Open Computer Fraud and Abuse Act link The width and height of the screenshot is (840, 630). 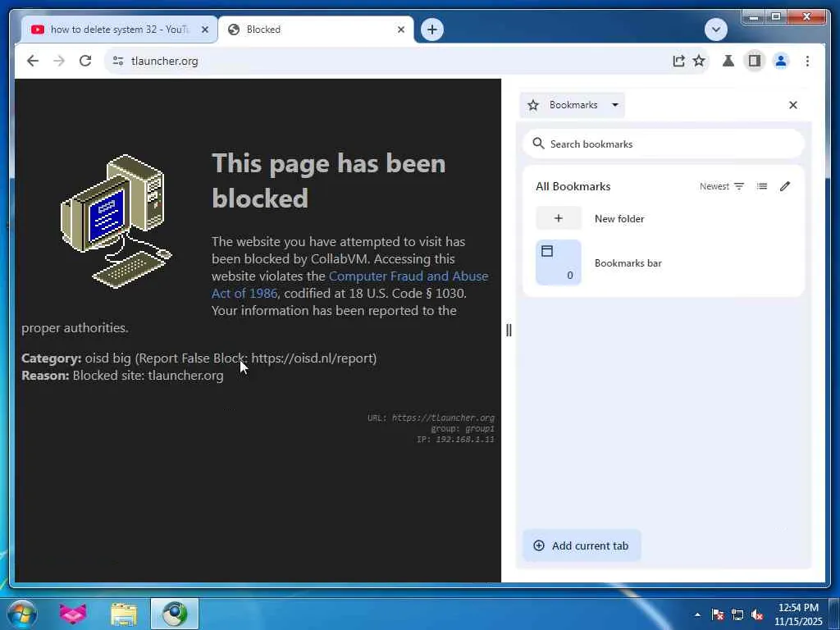(x=349, y=285)
